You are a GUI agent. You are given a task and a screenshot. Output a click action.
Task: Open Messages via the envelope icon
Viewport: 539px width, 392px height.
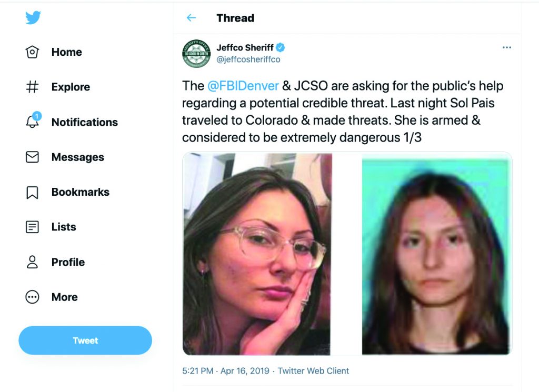tap(32, 157)
